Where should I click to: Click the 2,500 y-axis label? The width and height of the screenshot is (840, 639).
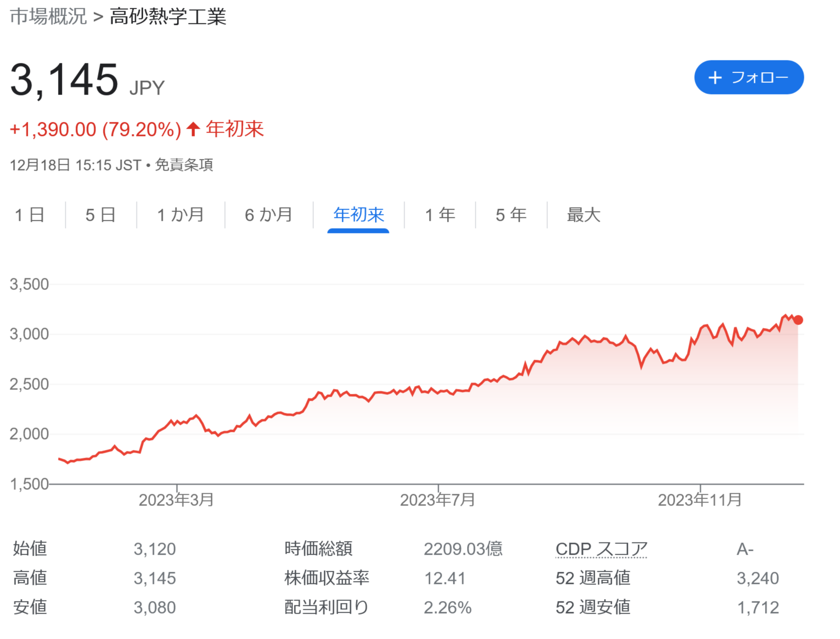(29, 384)
